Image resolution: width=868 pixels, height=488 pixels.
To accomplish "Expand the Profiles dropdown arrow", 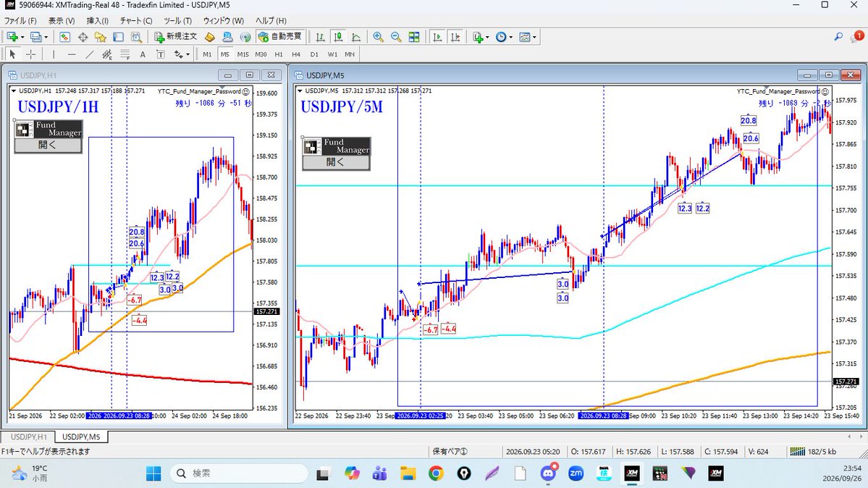I will 46,37.
